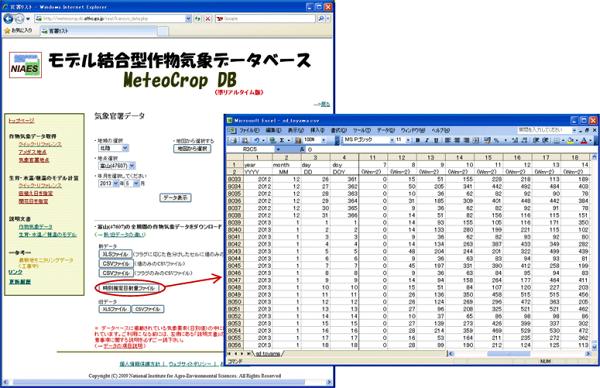
Task: Toggle Italic formatting in Excel toolbar
Action: pos(427,140)
